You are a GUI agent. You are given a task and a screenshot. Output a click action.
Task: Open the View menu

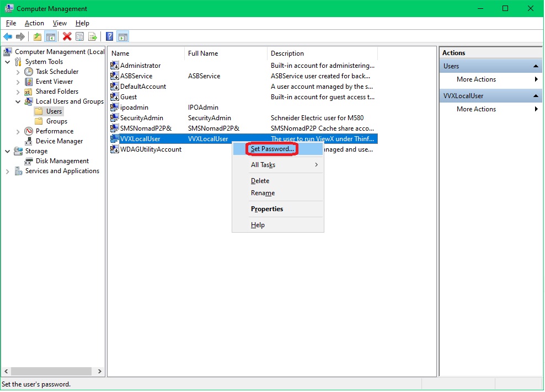click(60, 23)
